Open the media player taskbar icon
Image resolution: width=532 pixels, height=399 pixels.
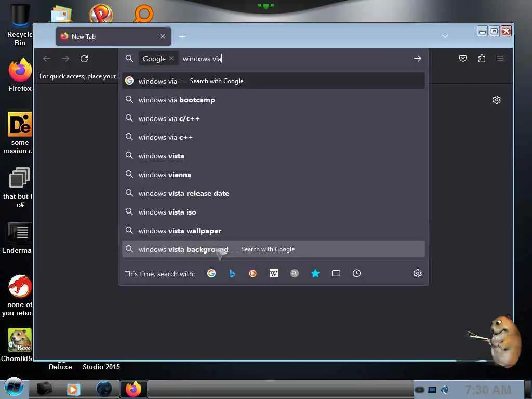pos(73,389)
